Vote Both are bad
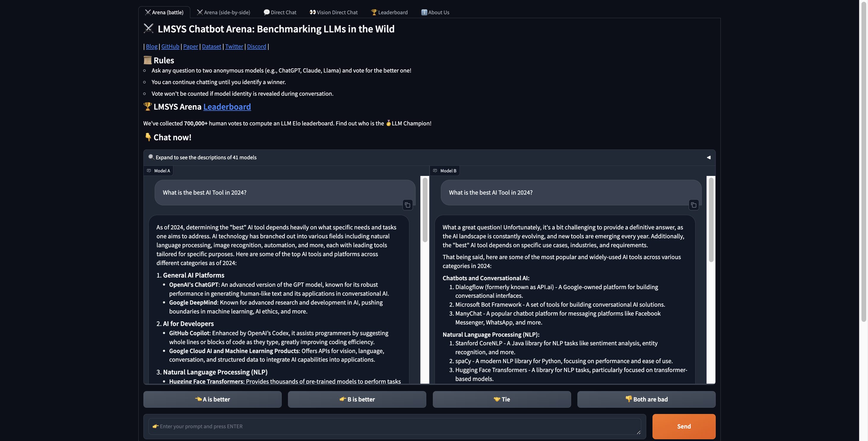Viewport: 868px width, 441px height. (646, 399)
